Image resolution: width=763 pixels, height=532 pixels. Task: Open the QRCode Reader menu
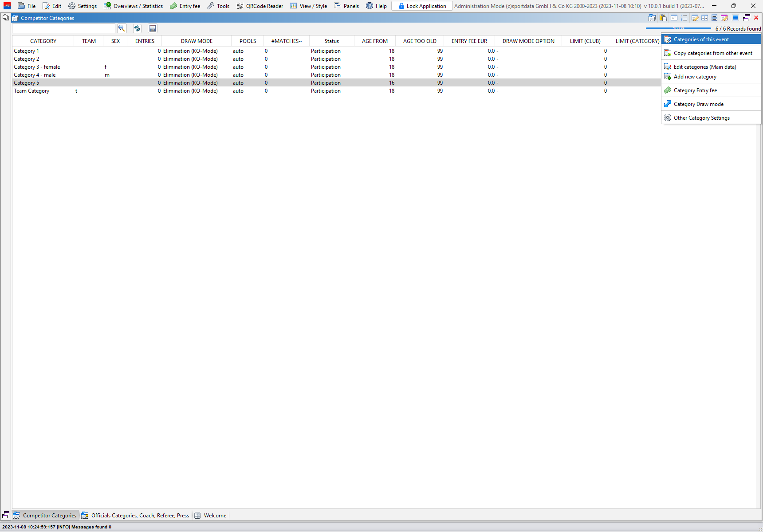260,6
